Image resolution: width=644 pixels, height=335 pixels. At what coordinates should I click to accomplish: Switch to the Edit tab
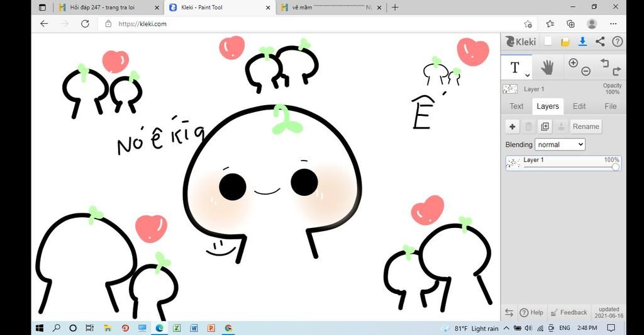point(579,106)
